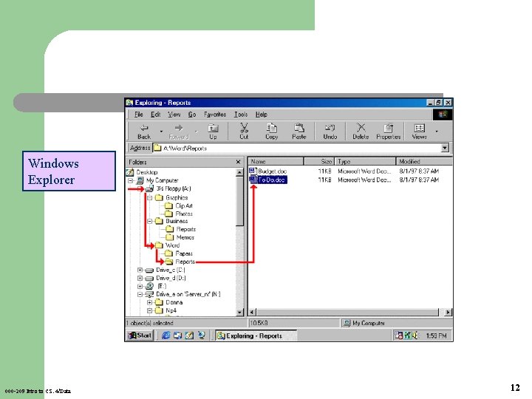The width and height of the screenshot is (532, 399).
Task: Select the Papers folder
Action: (184, 253)
